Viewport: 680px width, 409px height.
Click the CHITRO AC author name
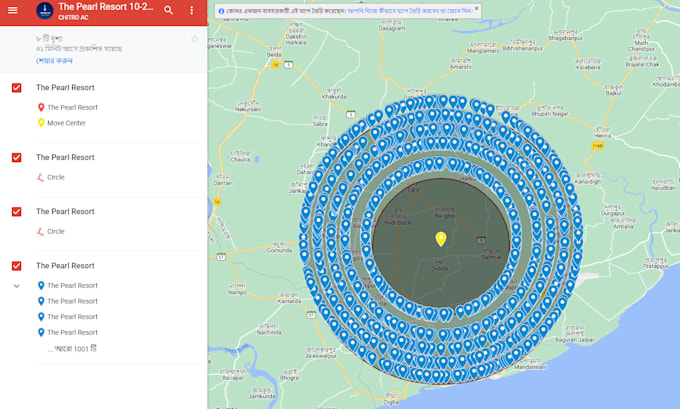coord(73,17)
